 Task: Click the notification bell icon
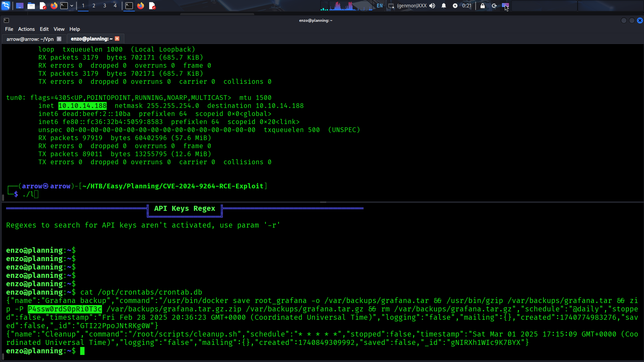444,6
